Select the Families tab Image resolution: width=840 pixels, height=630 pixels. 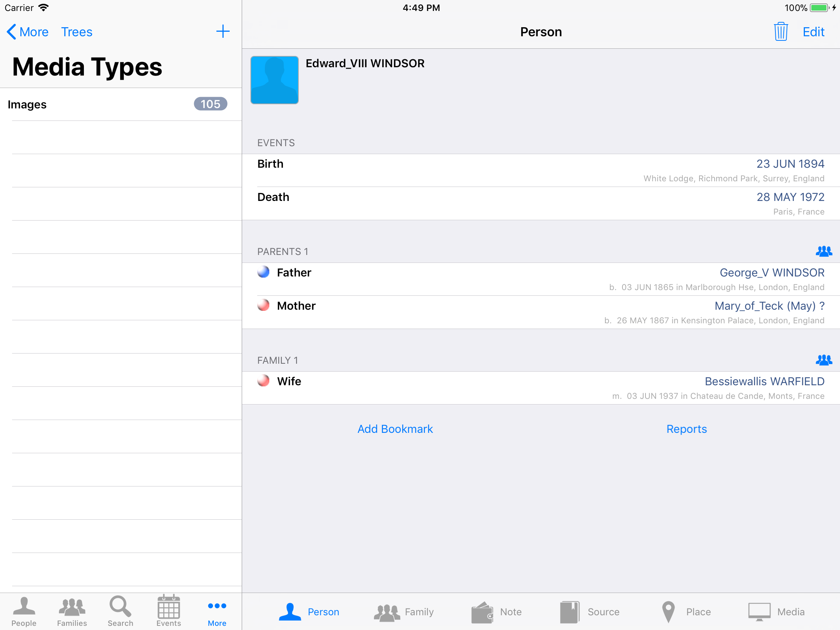click(72, 611)
